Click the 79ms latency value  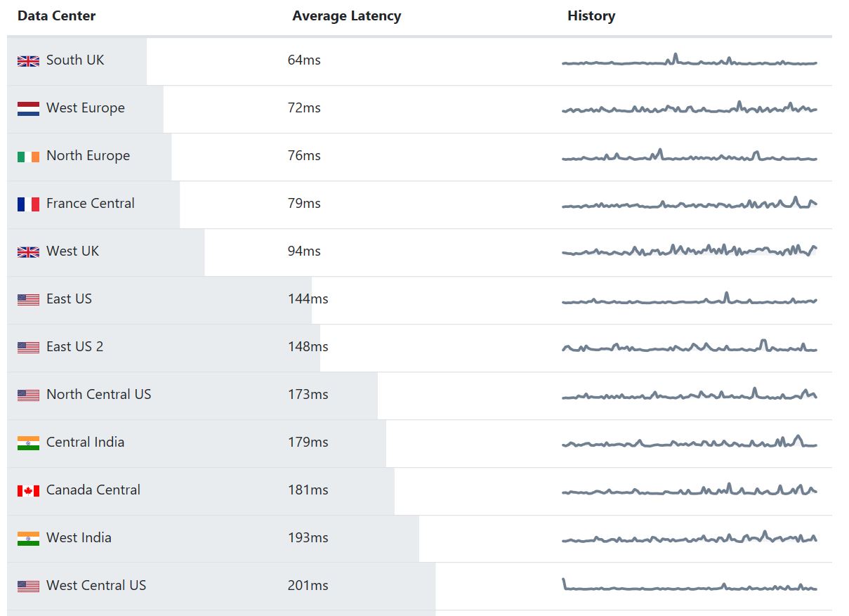(x=304, y=204)
